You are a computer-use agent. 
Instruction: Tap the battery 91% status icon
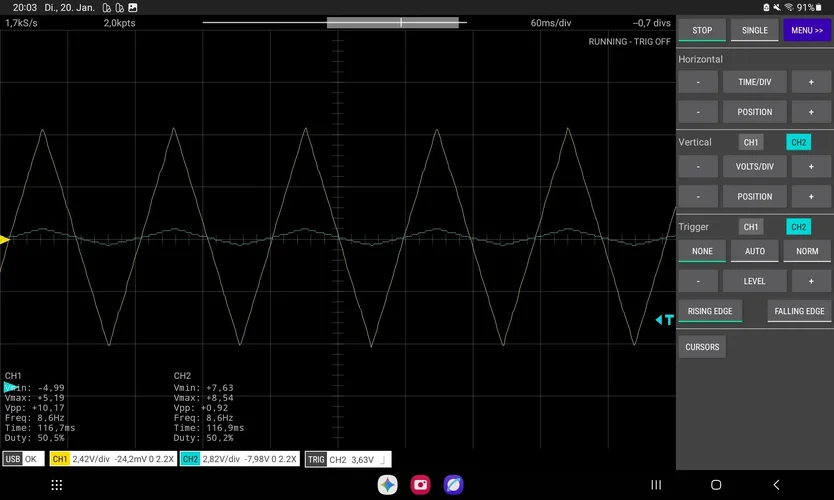click(x=809, y=7)
